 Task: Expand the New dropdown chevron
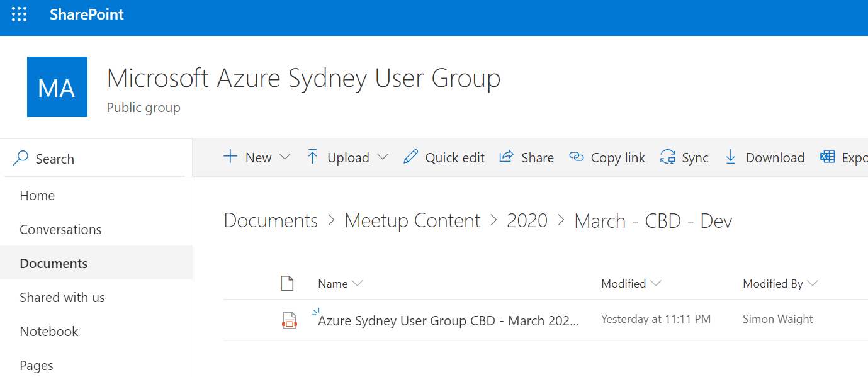pyautogui.click(x=285, y=157)
